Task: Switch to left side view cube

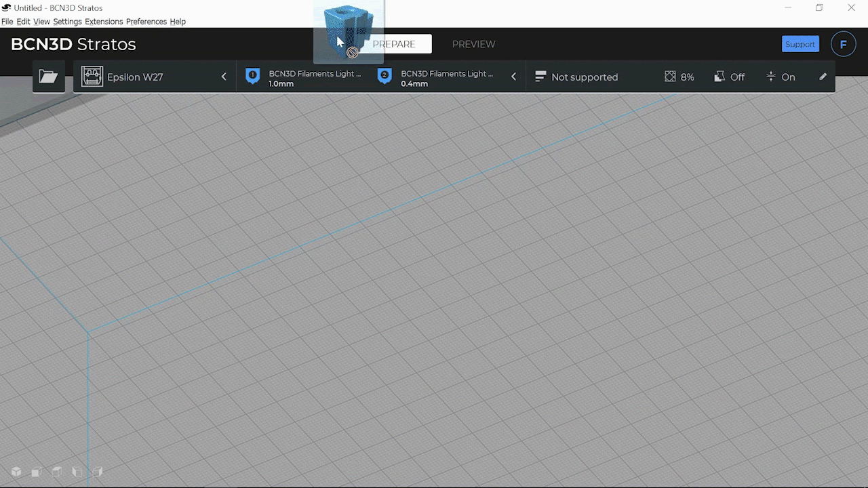Action: pyautogui.click(x=77, y=472)
